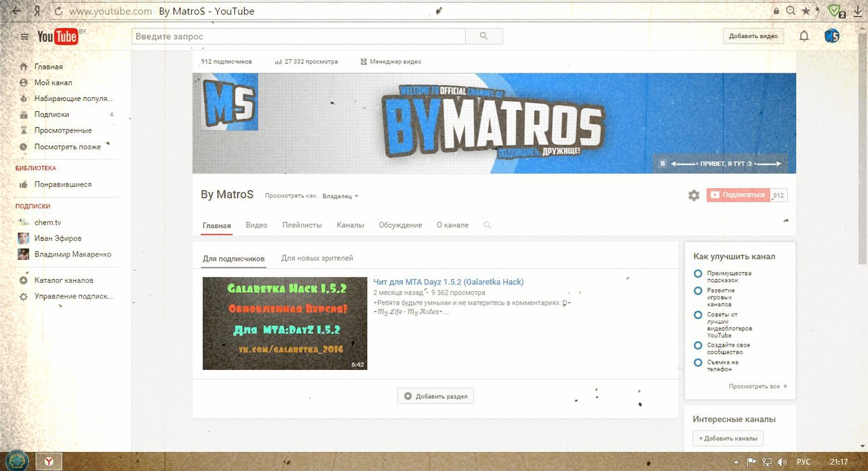
Task: Select Создайте свое сообщество item
Action: coord(698,345)
